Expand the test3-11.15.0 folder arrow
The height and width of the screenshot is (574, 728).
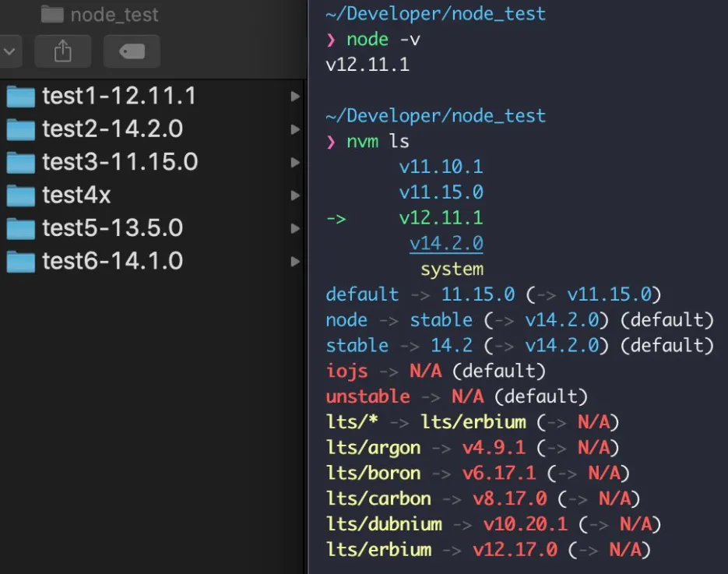tap(295, 162)
